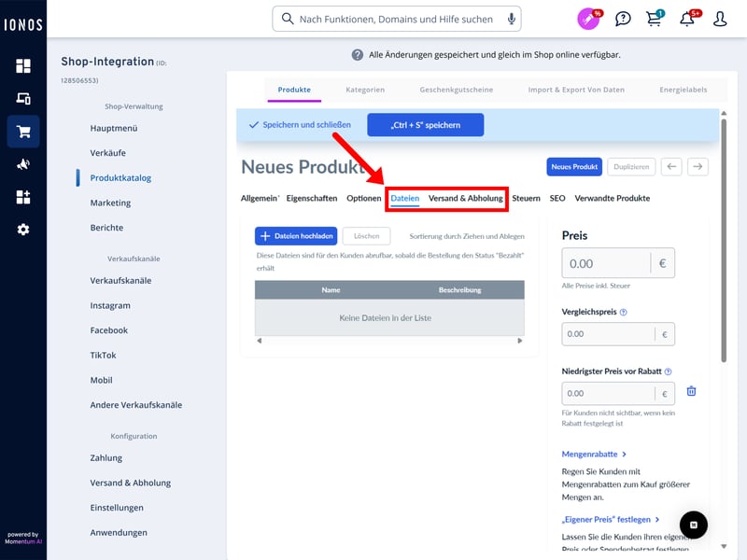Click the Vergleichspreis help icon
The width and height of the screenshot is (747, 560).
(624, 313)
